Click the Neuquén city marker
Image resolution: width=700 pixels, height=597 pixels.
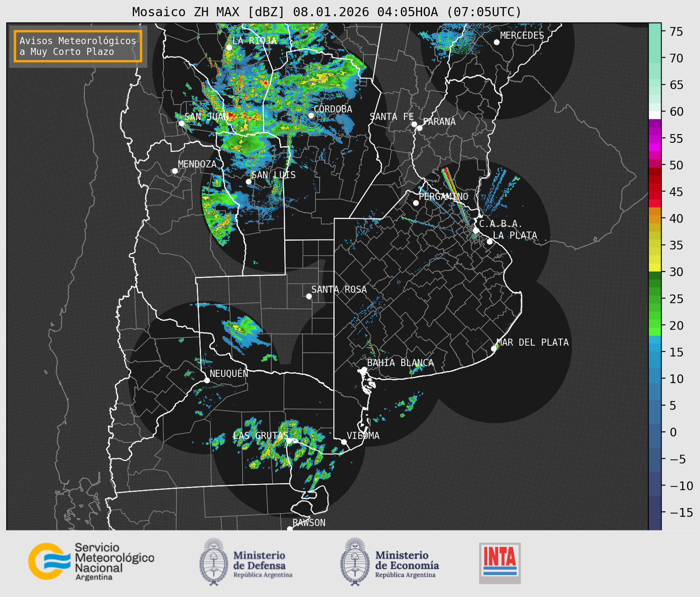click(207, 380)
